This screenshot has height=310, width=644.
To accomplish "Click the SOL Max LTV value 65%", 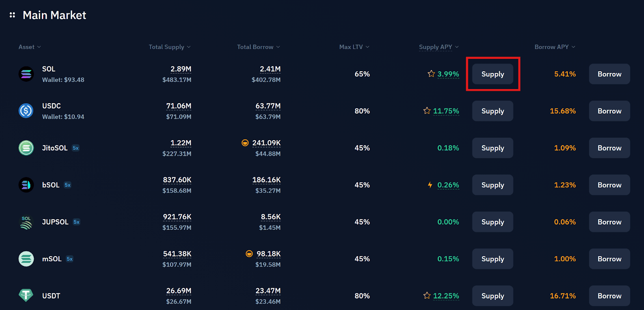I will point(362,74).
